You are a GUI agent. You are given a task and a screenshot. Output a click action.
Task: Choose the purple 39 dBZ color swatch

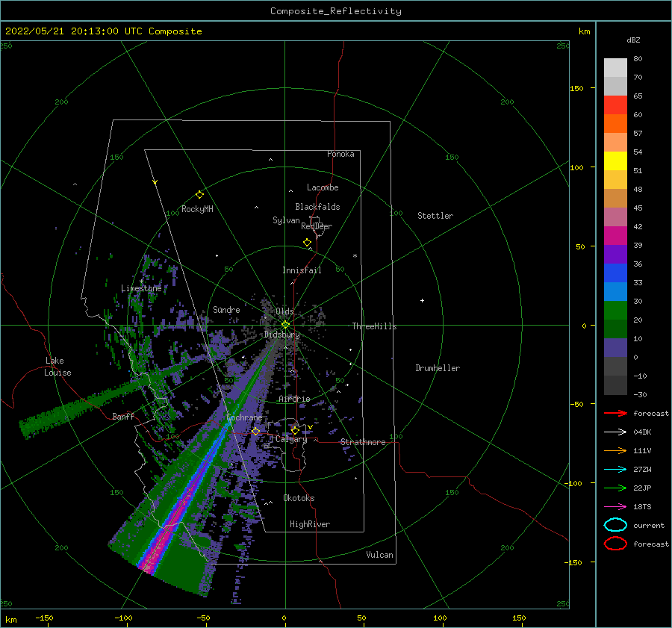pyautogui.click(x=615, y=254)
